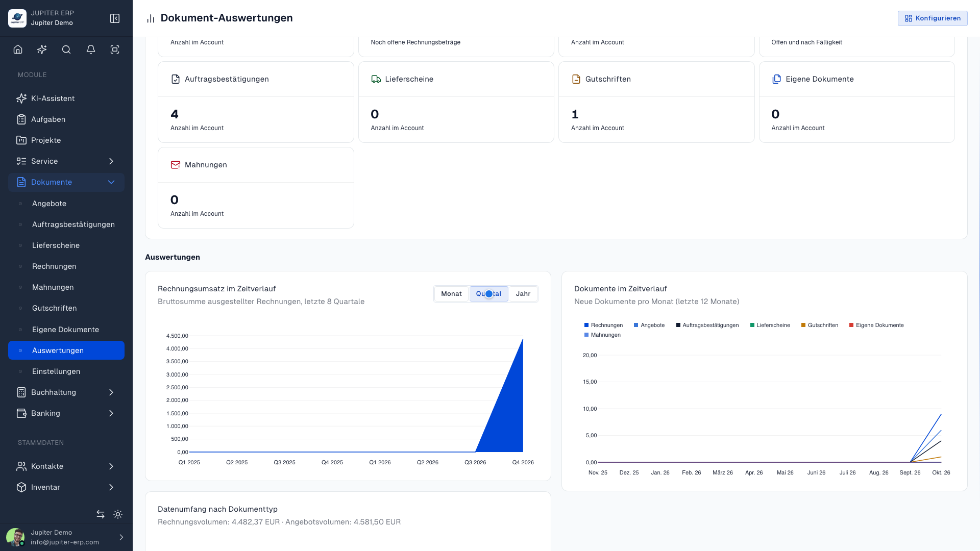Click the Lieferscheine truck icon
The width and height of the screenshot is (980, 551).
pos(376,79)
